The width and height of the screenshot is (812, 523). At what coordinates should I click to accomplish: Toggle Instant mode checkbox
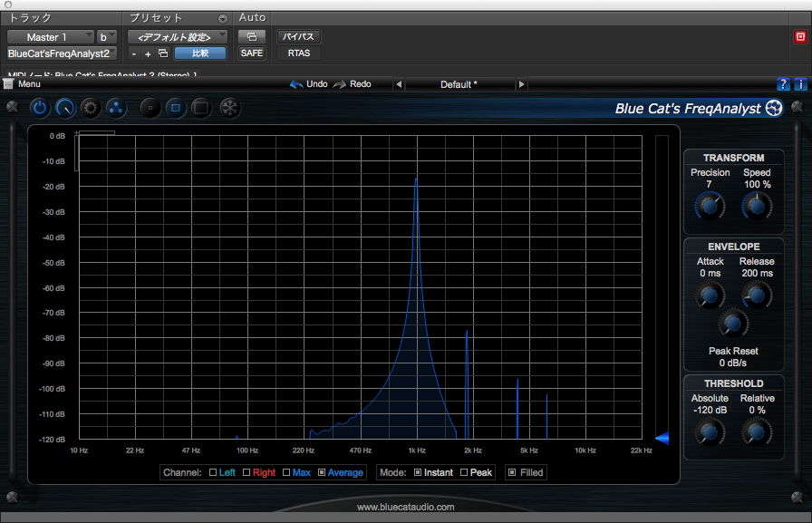tap(418, 472)
